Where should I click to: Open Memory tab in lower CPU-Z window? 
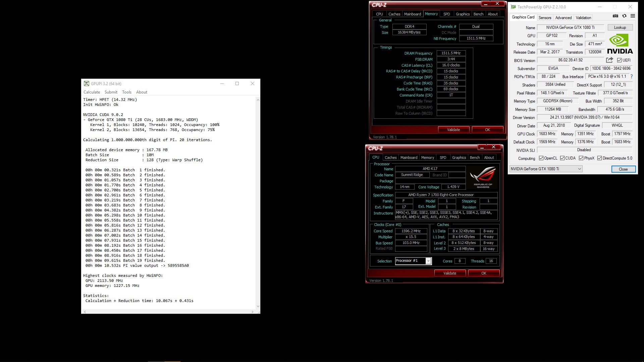tap(427, 158)
